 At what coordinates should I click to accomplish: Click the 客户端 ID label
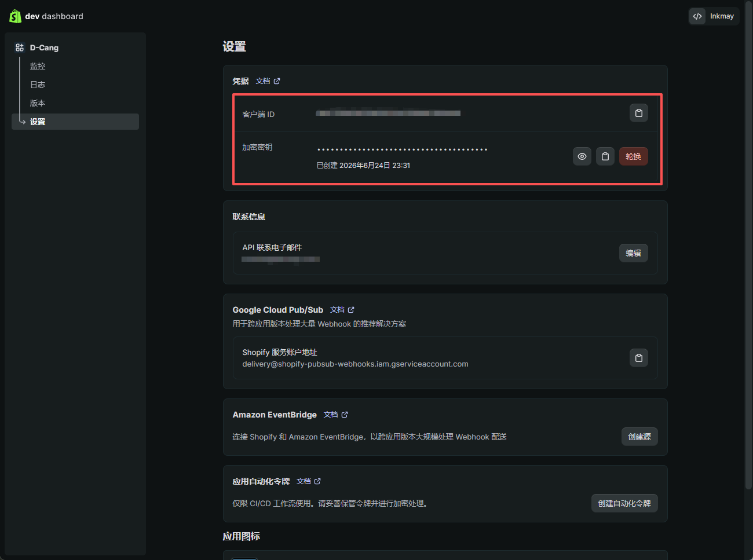click(258, 114)
